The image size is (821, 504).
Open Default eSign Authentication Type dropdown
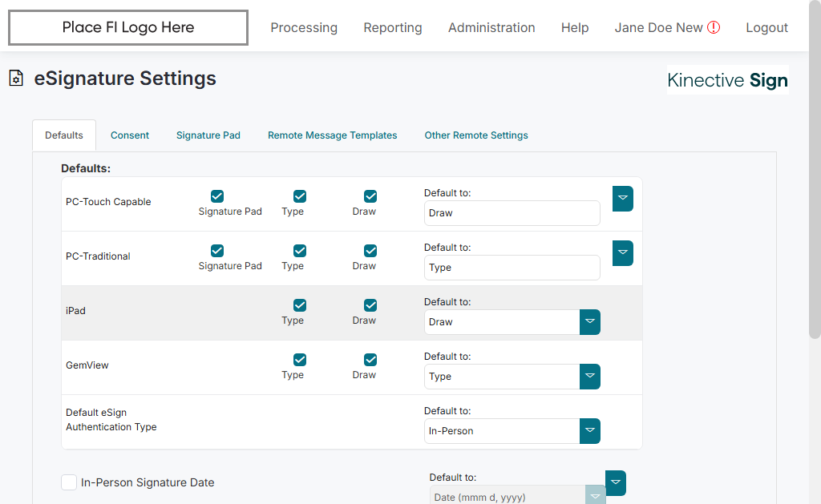(x=589, y=431)
